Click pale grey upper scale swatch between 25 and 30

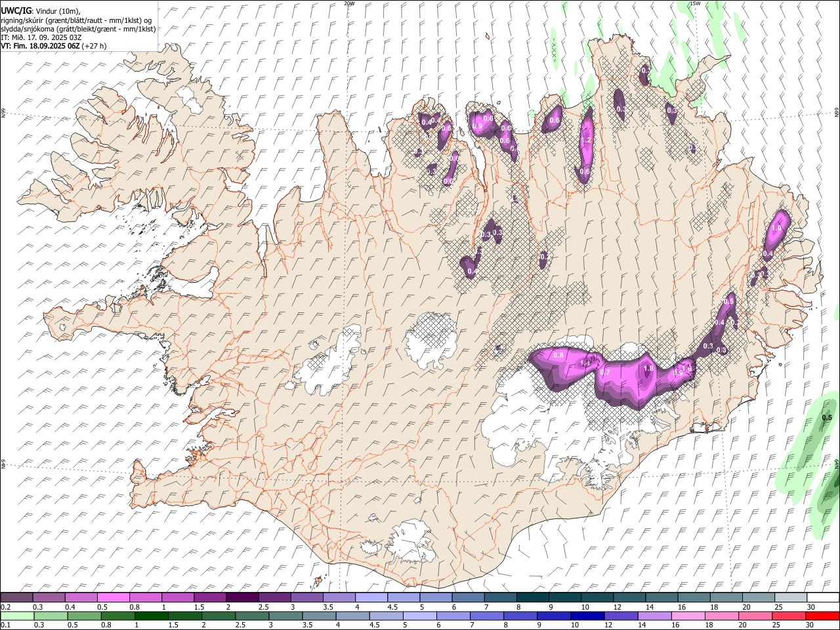coord(790,597)
